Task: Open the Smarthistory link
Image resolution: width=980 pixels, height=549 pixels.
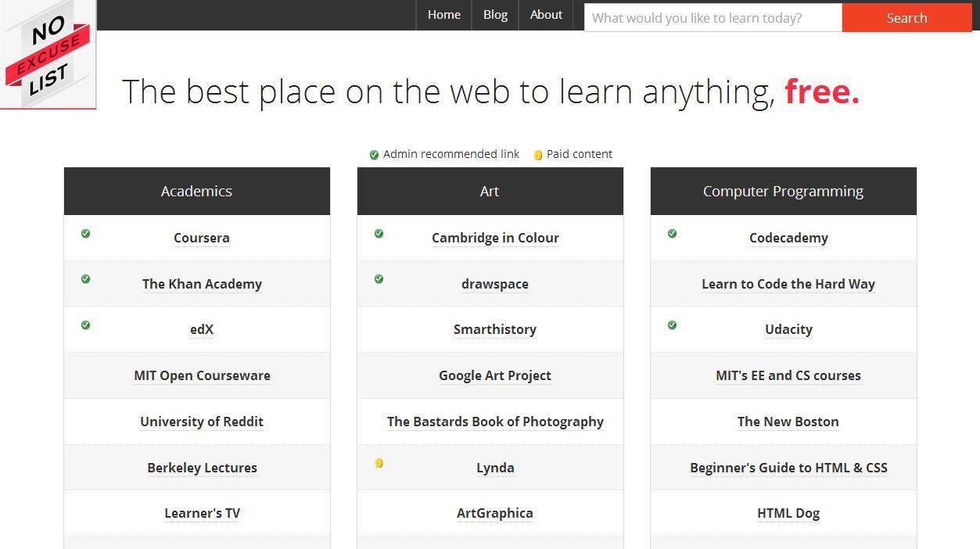Action: 495,329
